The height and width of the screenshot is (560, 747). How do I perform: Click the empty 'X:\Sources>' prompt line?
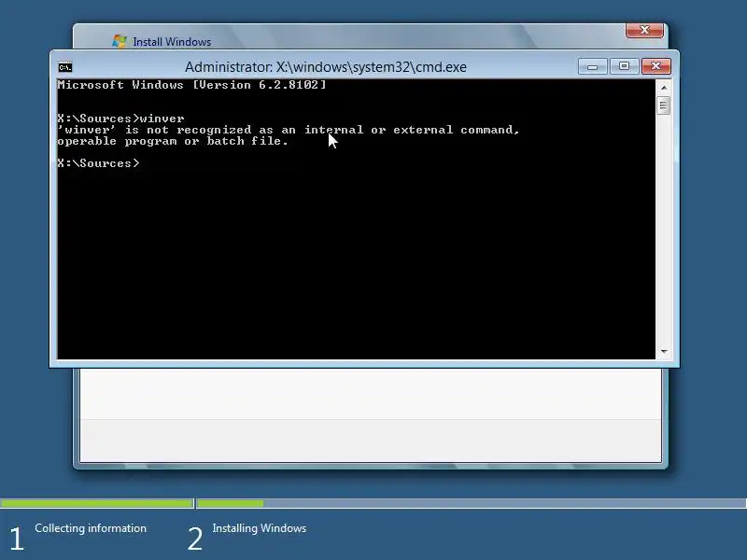98,163
